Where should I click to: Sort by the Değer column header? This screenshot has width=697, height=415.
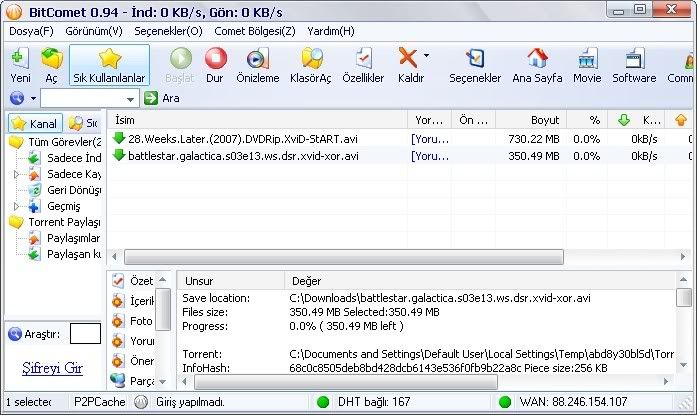[x=480, y=281]
